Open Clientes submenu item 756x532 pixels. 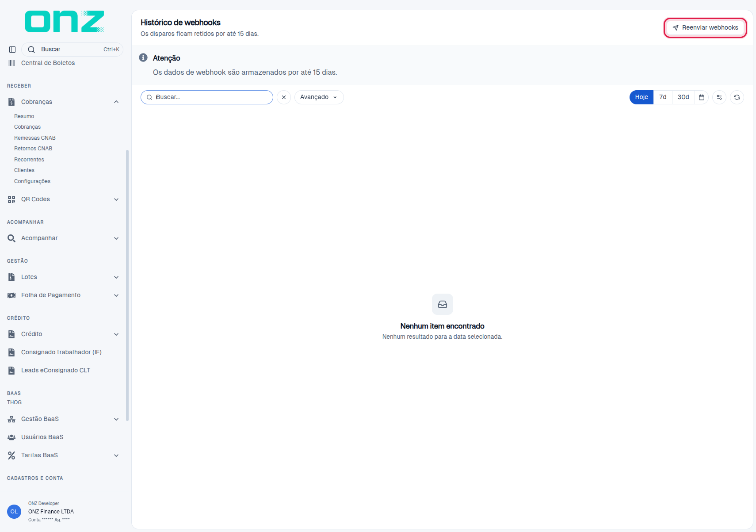pos(24,170)
